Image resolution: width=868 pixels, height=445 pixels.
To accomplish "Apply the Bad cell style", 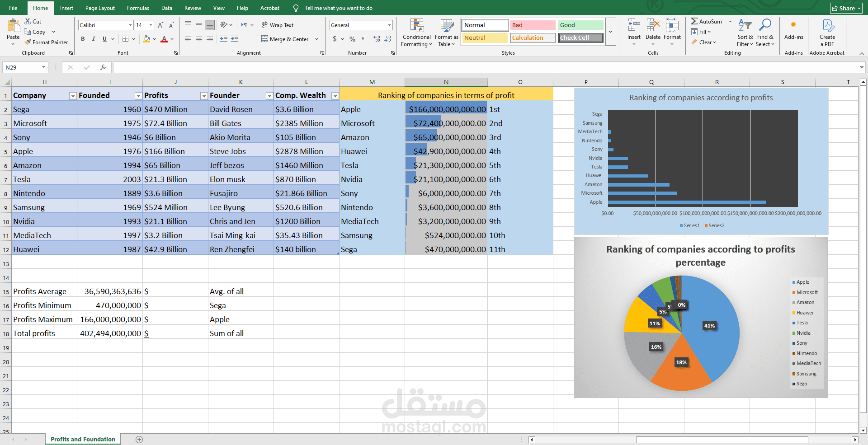I will coord(533,25).
